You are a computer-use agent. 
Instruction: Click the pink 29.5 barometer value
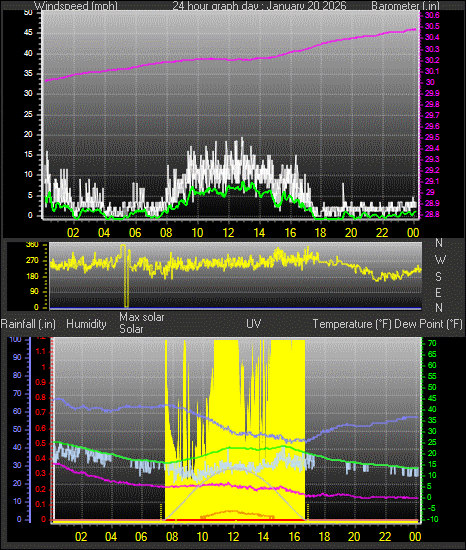[x=432, y=137]
